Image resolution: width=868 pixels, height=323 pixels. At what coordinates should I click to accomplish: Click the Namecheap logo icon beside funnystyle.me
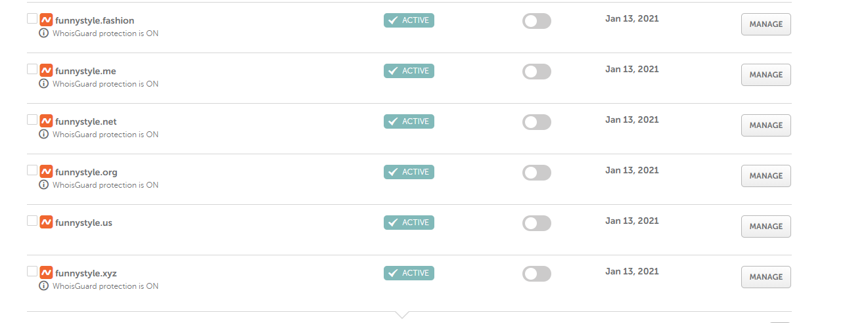pos(46,71)
